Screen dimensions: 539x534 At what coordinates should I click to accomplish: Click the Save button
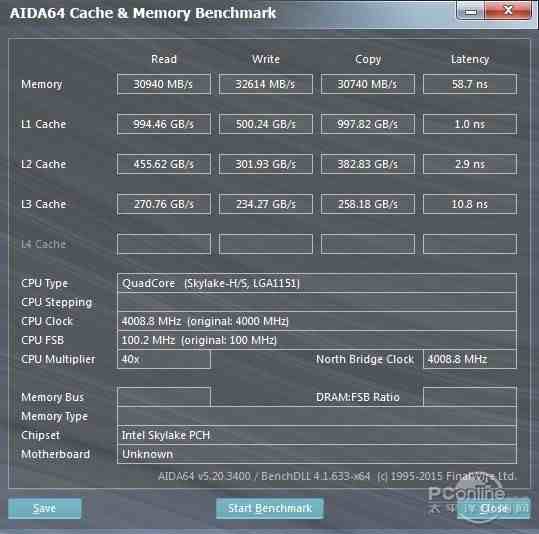tap(45, 508)
